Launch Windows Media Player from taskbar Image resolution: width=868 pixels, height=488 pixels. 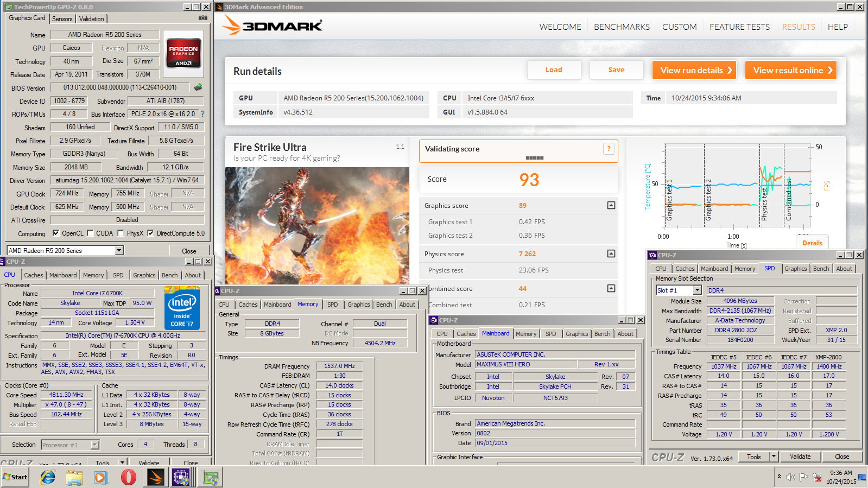[100, 477]
